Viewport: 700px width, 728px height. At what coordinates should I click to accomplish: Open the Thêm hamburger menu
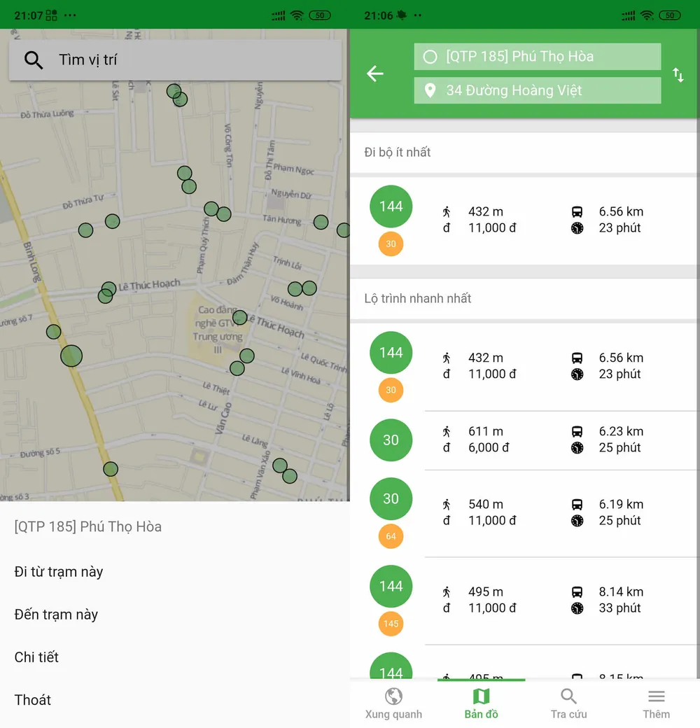[656, 703]
